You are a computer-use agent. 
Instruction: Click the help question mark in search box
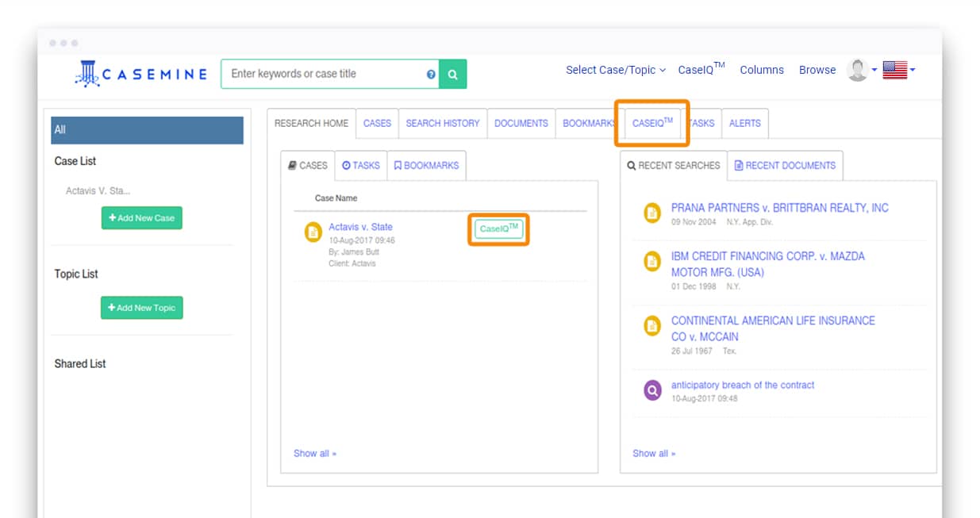[x=431, y=74]
